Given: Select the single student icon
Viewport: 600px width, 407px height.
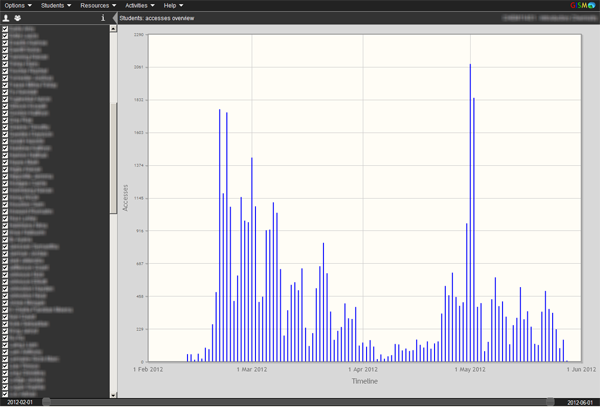Looking at the screenshot, I should (6, 18).
